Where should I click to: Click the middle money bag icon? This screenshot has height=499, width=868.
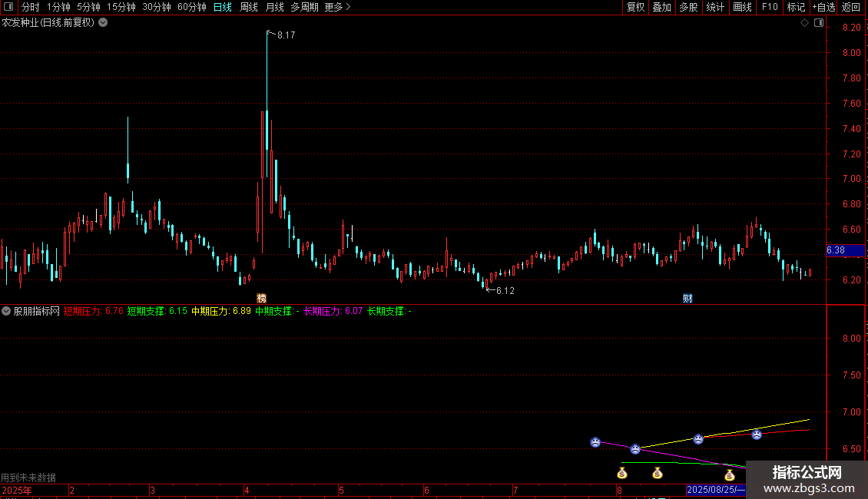click(x=657, y=473)
